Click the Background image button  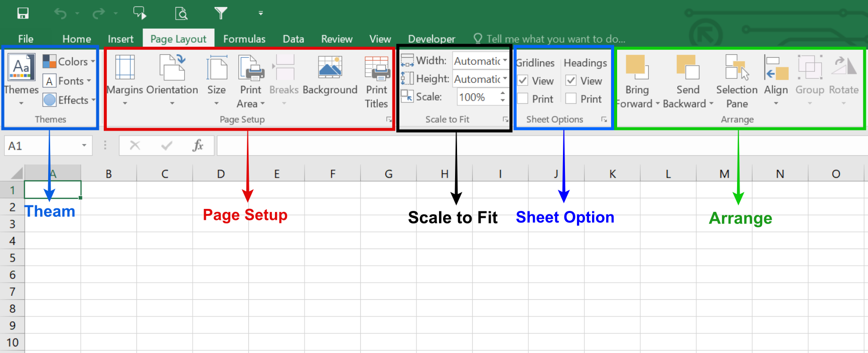coord(330,75)
